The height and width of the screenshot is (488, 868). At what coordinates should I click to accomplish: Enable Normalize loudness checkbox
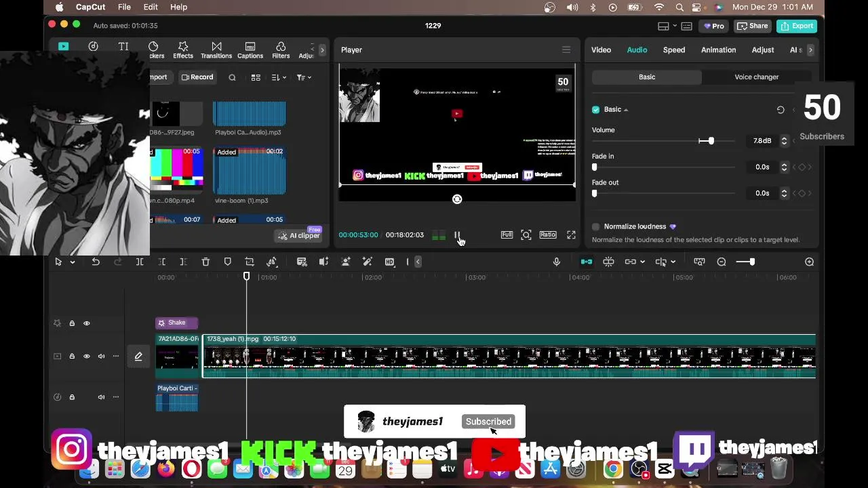[x=596, y=227]
